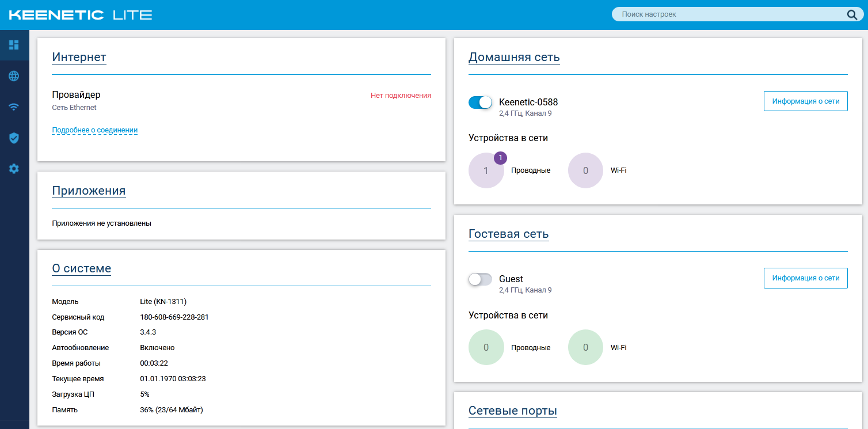Click guest network Wi-Fi devices circle
The height and width of the screenshot is (429, 868).
[x=586, y=347]
